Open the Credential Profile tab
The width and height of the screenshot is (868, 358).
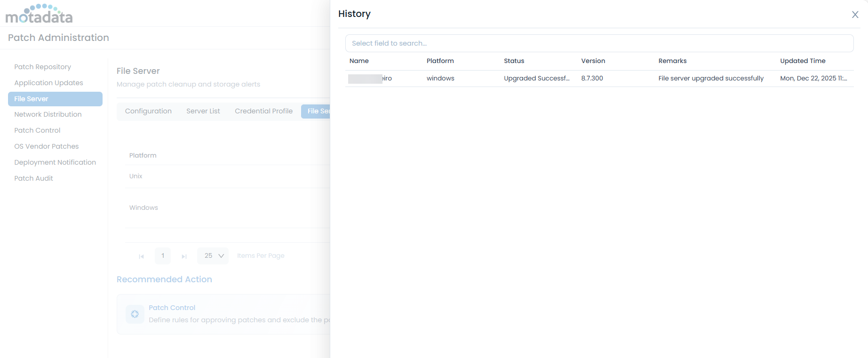coord(263,111)
